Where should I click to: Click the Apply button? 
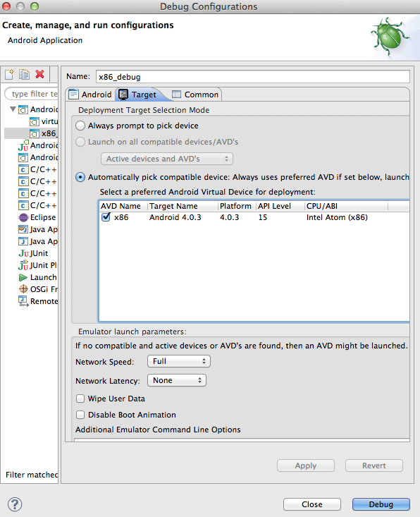(x=306, y=466)
